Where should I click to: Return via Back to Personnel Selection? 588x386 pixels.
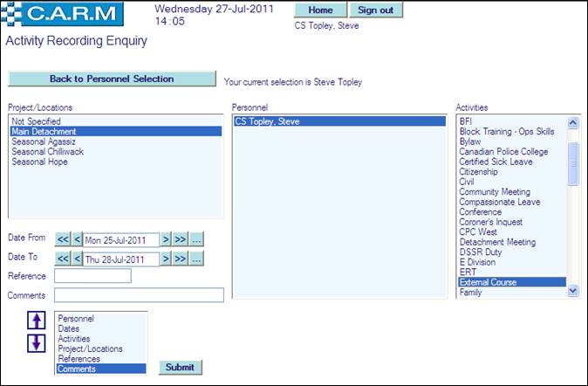tap(112, 79)
